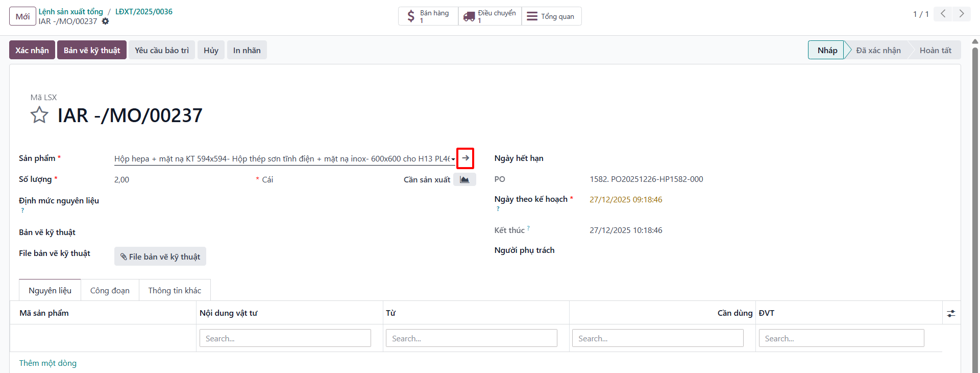Click the page scrollbar up arrow
980x373 pixels.
point(975,41)
